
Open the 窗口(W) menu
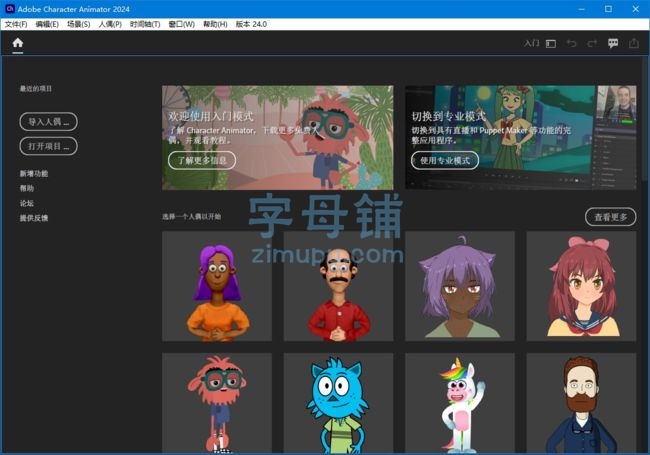pyautogui.click(x=182, y=24)
